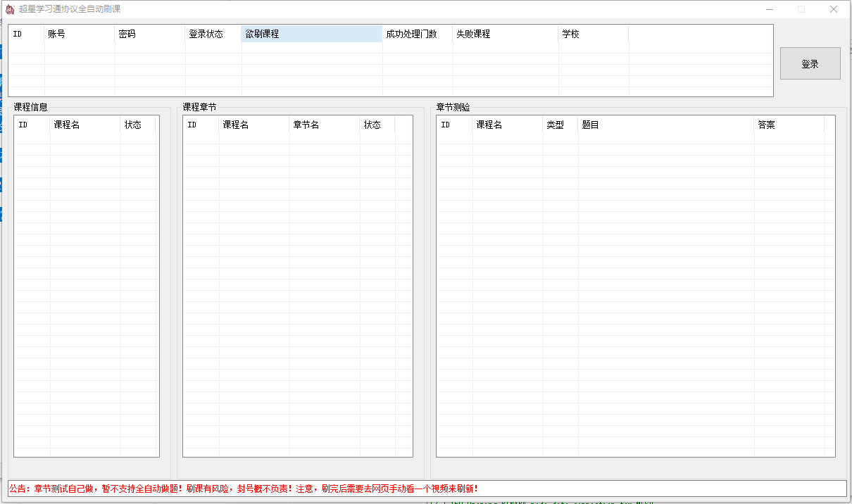Click the application icon in the title bar

tap(11, 9)
